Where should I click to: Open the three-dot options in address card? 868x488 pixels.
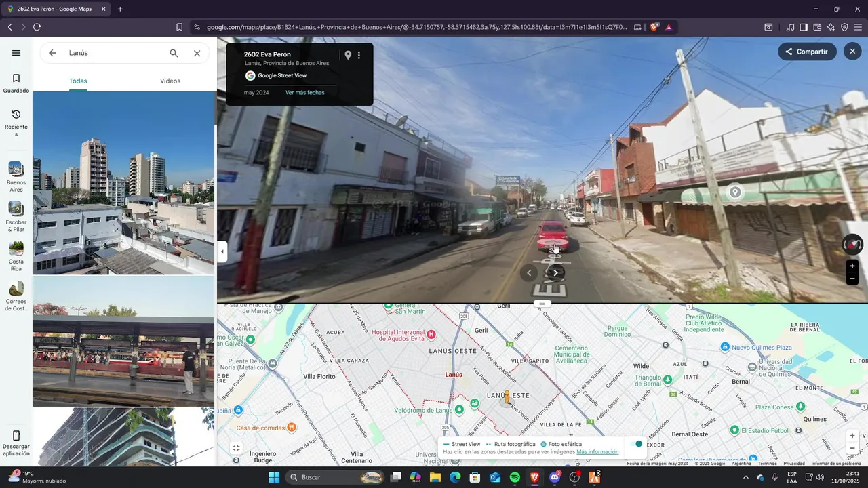point(359,55)
